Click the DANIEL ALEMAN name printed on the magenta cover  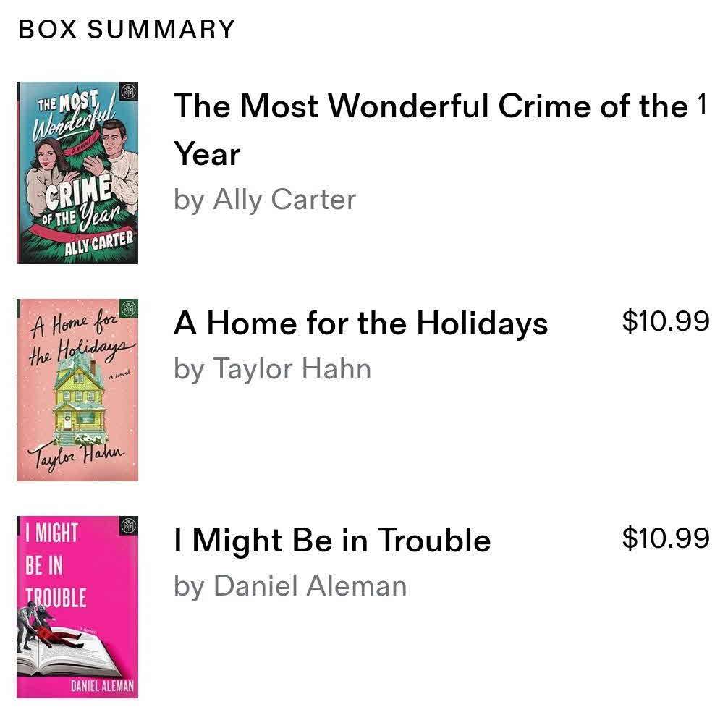pos(101,686)
